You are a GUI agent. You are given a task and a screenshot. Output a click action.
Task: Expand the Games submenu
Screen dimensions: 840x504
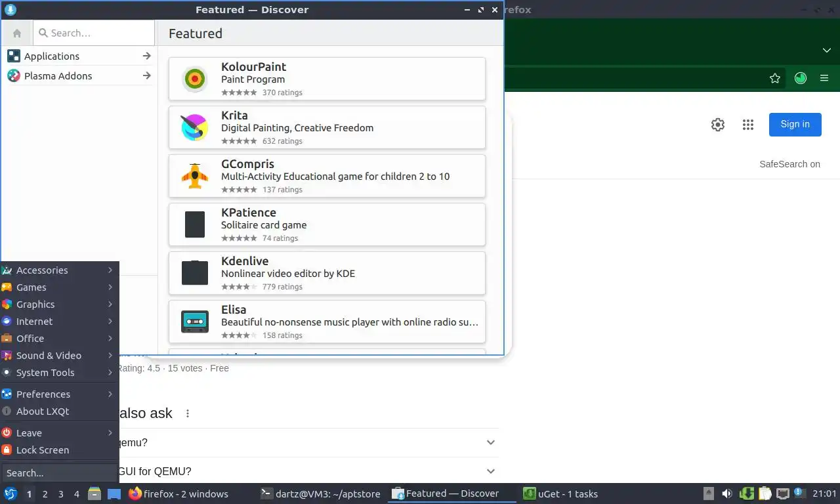[110, 287]
